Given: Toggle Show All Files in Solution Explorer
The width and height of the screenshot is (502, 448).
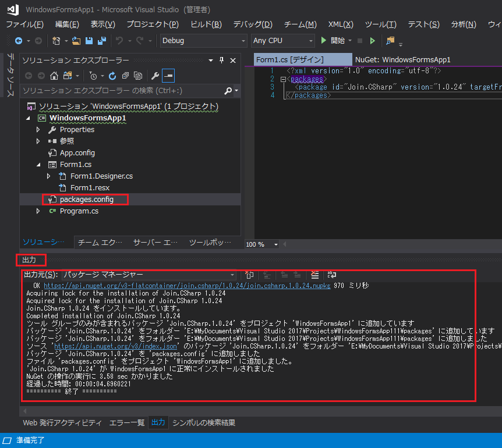Looking at the screenshot, I should coord(138,76).
